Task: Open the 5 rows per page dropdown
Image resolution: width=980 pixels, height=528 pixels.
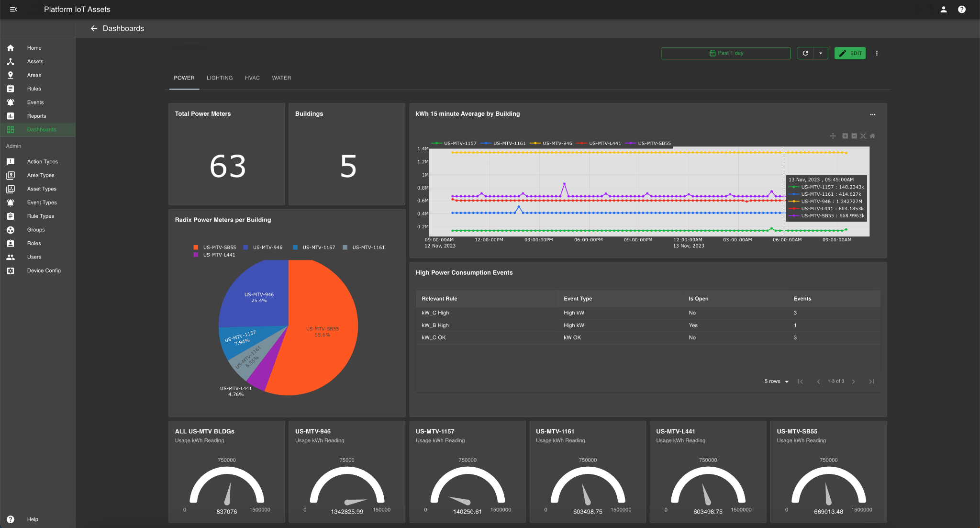Action: click(776, 382)
